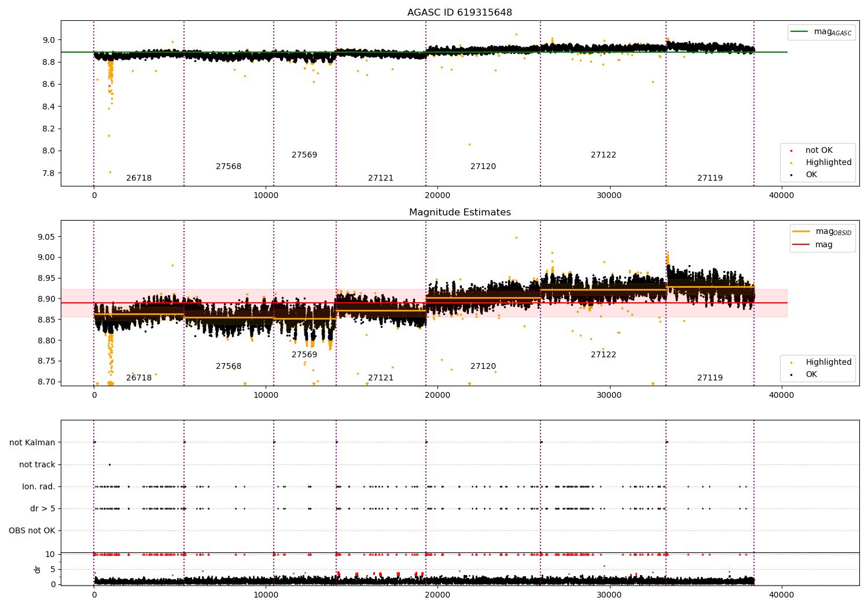Click the orange mag OBSID legend line swatch
868x608 pixels.
tap(801, 232)
